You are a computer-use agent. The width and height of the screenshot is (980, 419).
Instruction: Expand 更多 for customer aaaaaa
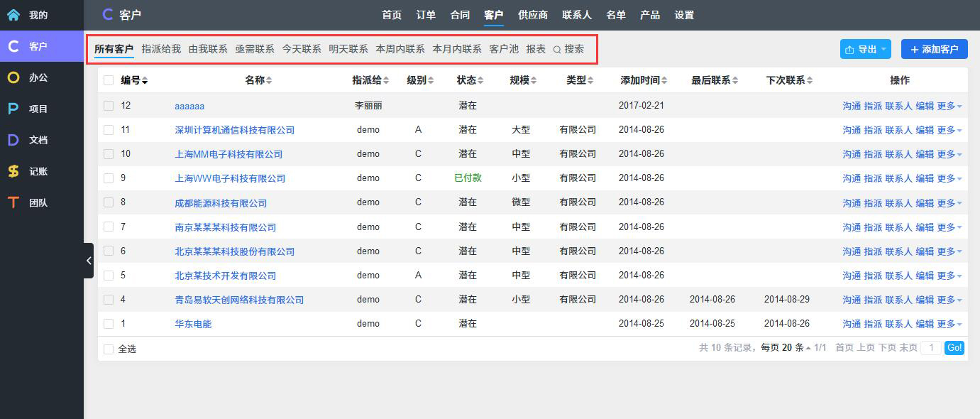pos(949,106)
